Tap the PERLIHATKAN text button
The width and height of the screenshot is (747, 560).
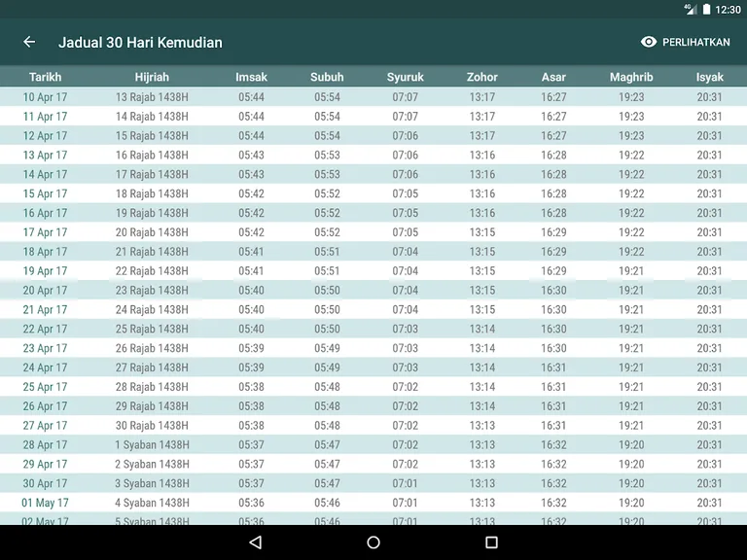(x=696, y=42)
